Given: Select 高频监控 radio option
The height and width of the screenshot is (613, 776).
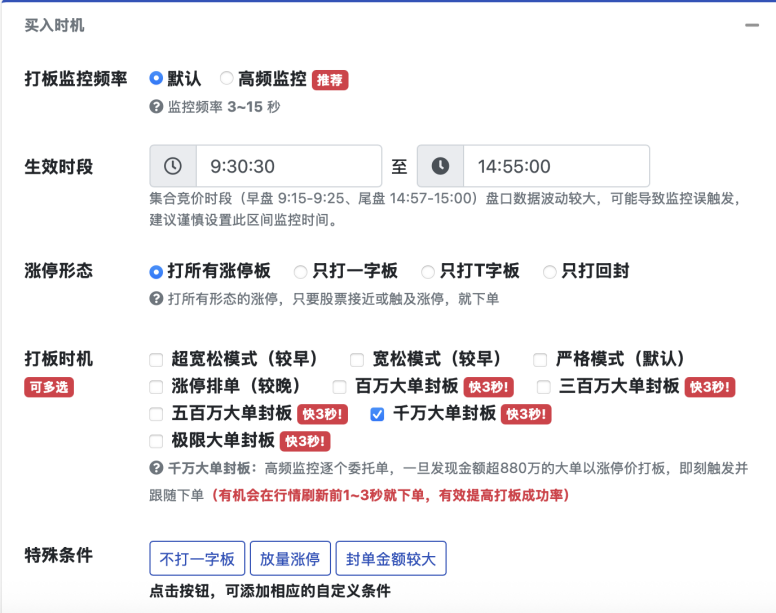Looking at the screenshot, I should click(227, 78).
